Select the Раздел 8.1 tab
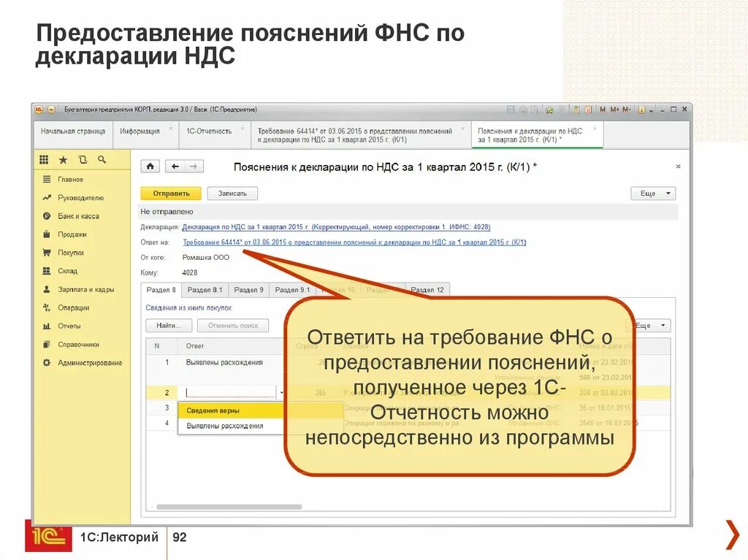Image resolution: width=748 pixels, height=560 pixels. (x=205, y=290)
